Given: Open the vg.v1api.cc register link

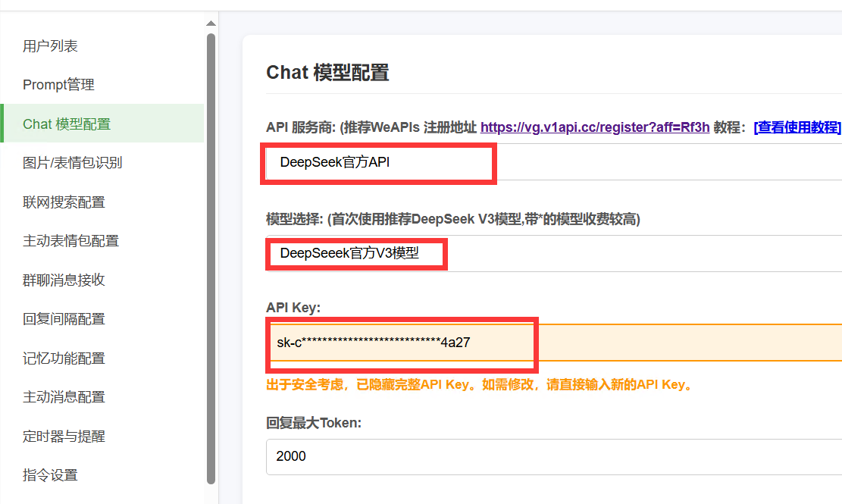Looking at the screenshot, I should (595, 127).
